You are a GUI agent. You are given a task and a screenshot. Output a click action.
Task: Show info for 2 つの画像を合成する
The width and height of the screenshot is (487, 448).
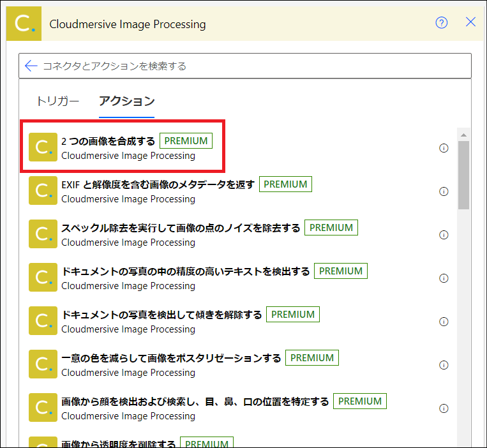444,148
